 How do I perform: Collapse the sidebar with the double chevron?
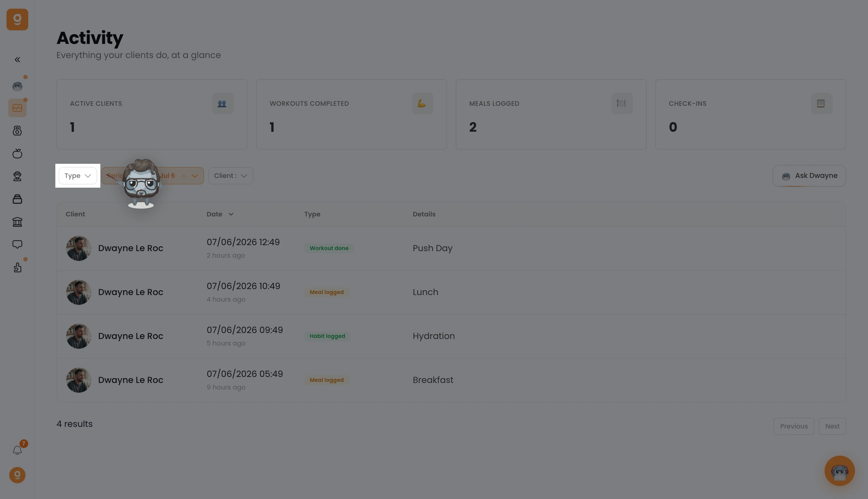coord(17,60)
